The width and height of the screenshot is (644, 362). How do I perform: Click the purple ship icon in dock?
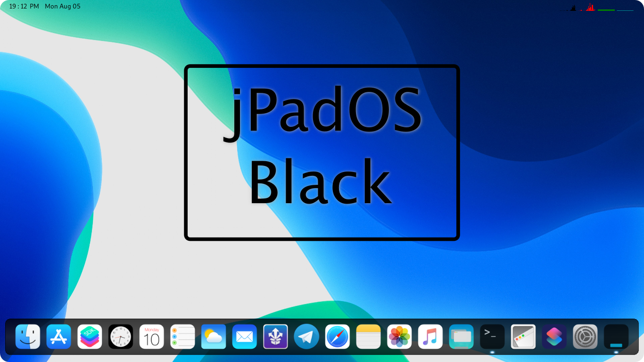point(276,337)
